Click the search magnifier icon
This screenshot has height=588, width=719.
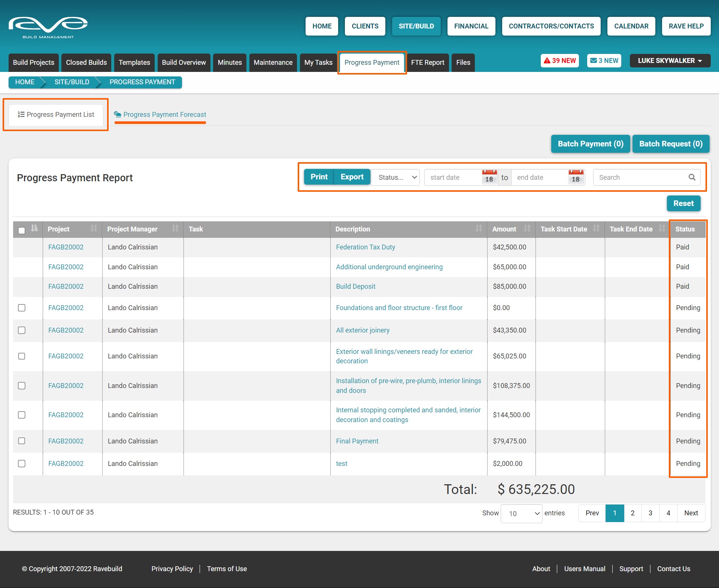[x=692, y=177]
